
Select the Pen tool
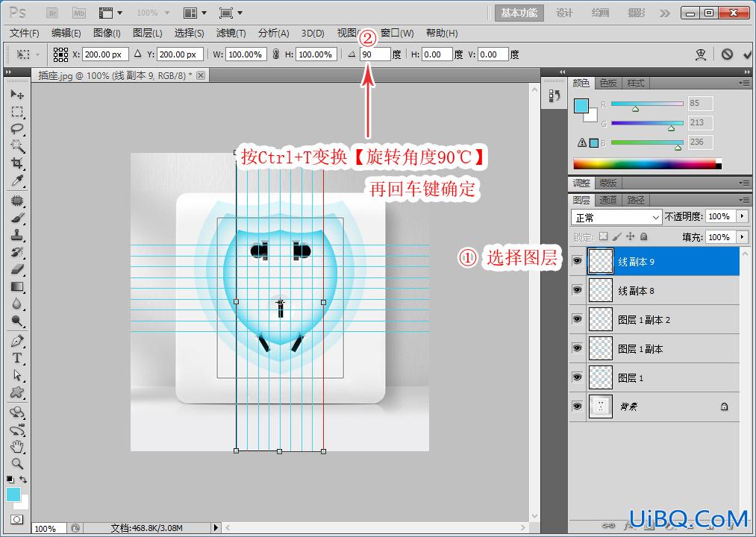[x=17, y=341]
